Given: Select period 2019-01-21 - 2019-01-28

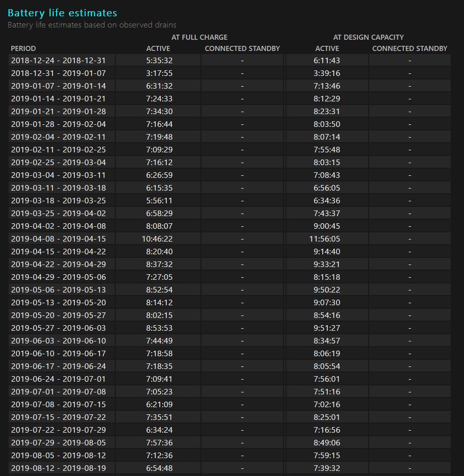Looking at the screenshot, I should 58,112.
